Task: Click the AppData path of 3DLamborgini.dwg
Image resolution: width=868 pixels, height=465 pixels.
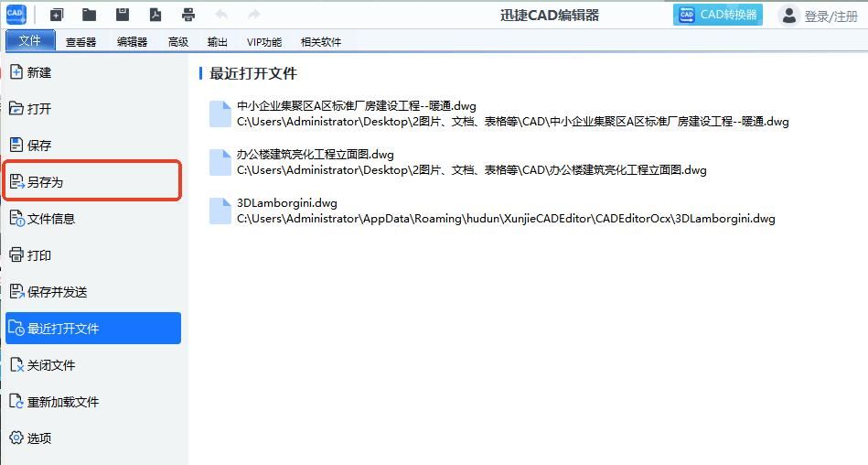Action: click(x=506, y=219)
